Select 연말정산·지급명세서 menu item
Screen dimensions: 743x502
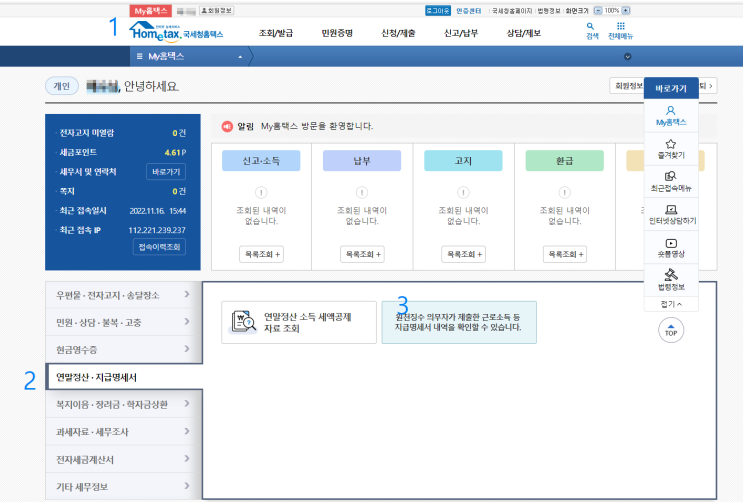pos(124,377)
